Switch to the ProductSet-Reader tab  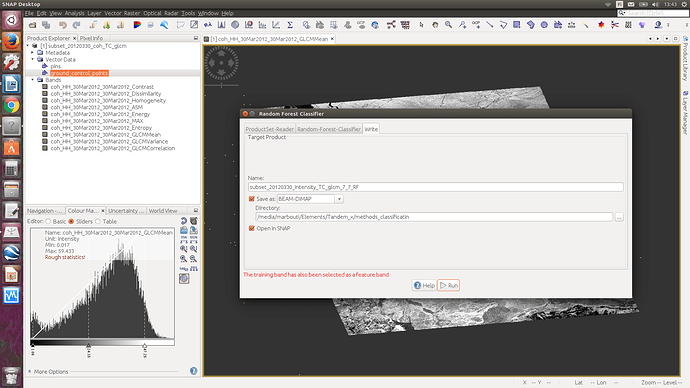point(270,129)
